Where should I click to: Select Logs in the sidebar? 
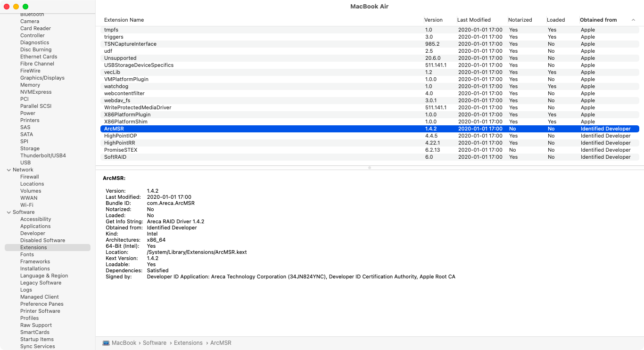[26, 290]
